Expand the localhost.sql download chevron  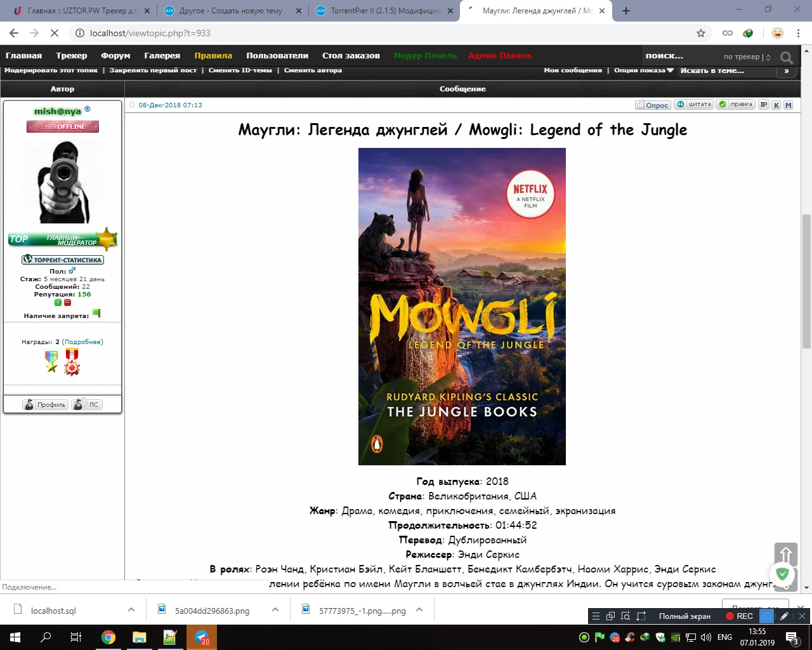click(131, 609)
